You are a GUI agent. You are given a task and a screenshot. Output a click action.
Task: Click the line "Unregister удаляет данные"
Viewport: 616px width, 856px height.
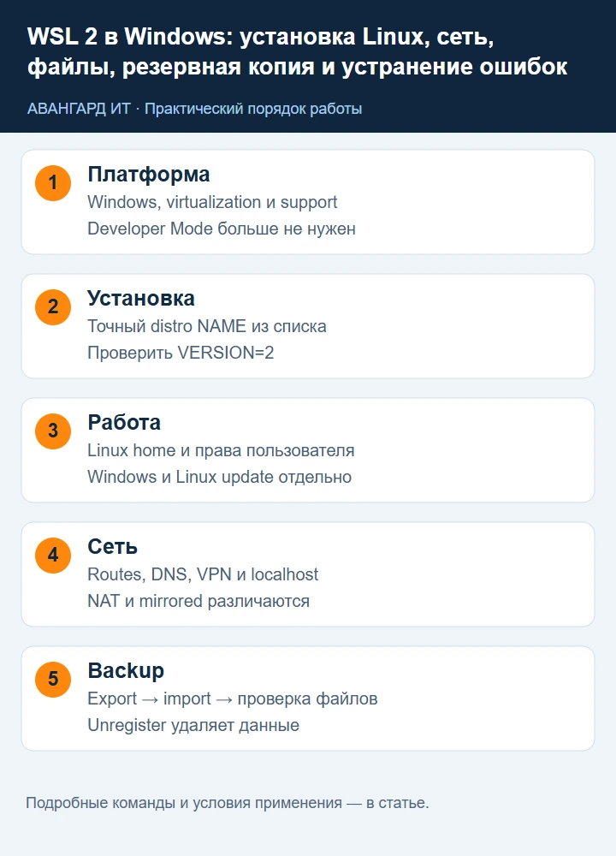tap(193, 725)
